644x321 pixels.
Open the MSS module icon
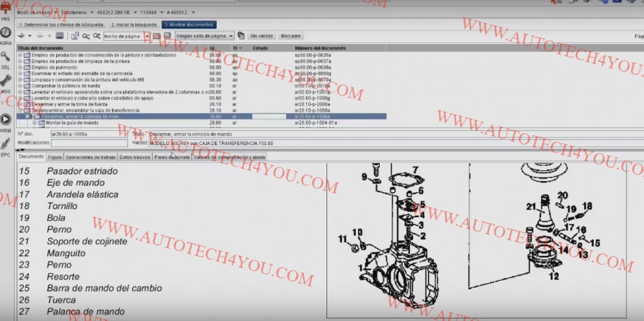pyautogui.click(x=6, y=82)
